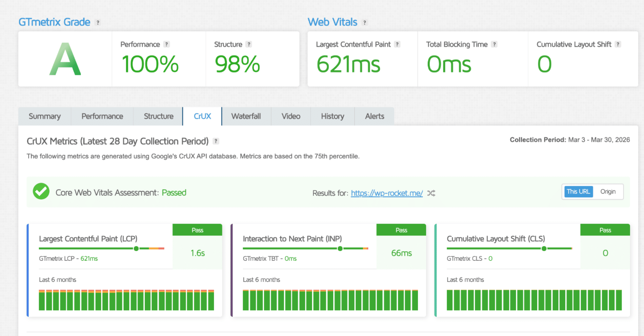Open the GTmetrix Grade help tooltip
644x336 pixels.
click(98, 22)
